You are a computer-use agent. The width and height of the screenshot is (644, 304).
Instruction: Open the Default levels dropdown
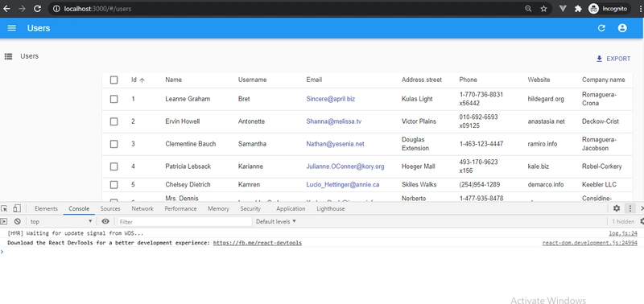click(276, 221)
